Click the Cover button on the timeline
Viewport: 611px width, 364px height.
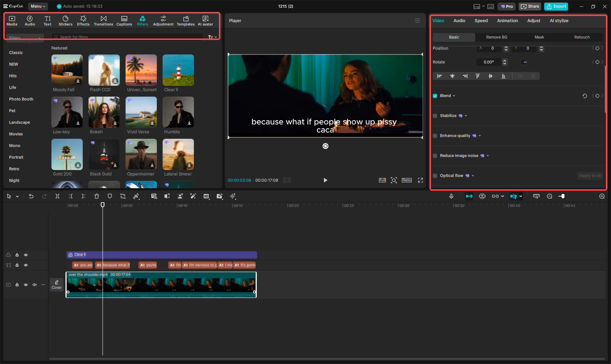coord(57,284)
